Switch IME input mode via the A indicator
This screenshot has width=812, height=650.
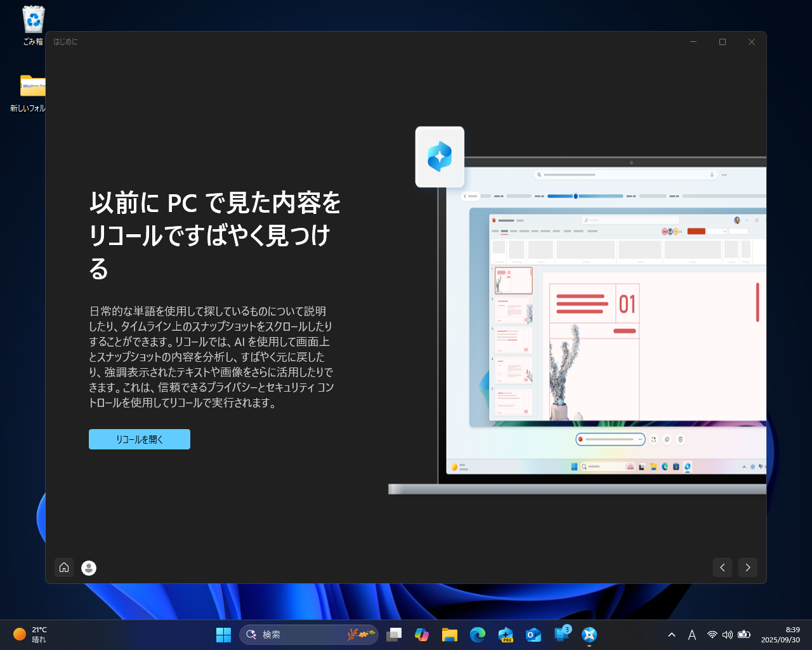pyautogui.click(x=692, y=635)
